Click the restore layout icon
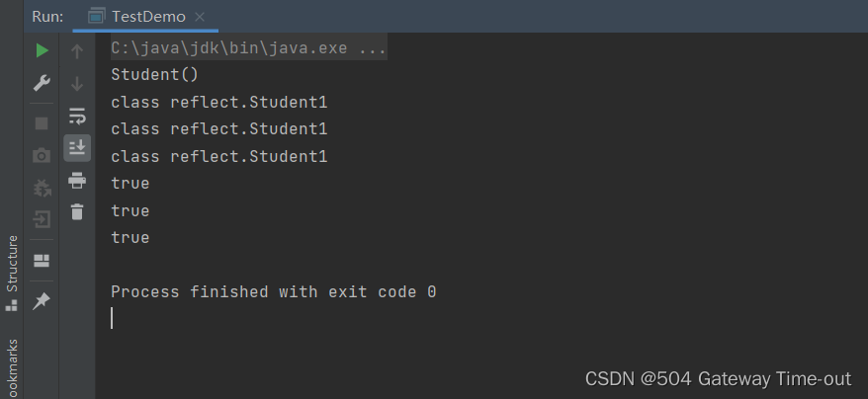Image resolution: width=868 pixels, height=399 pixels. click(42, 260)
